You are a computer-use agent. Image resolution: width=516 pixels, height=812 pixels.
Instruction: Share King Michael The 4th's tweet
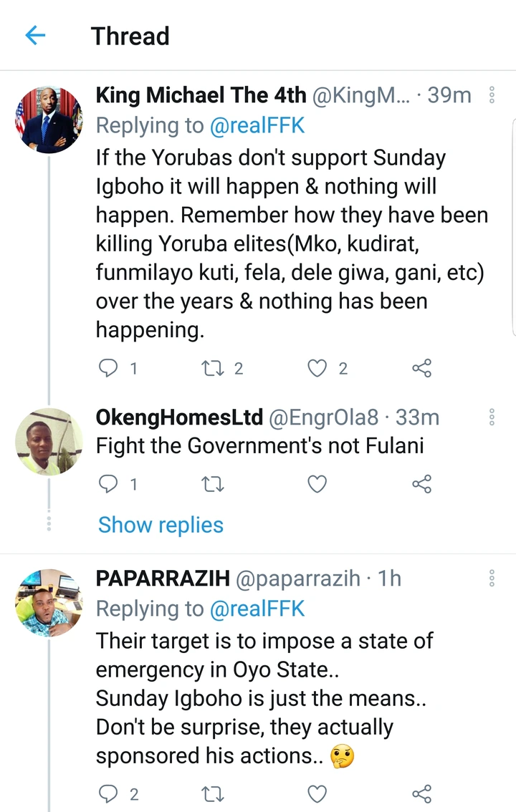coord(421,368)
